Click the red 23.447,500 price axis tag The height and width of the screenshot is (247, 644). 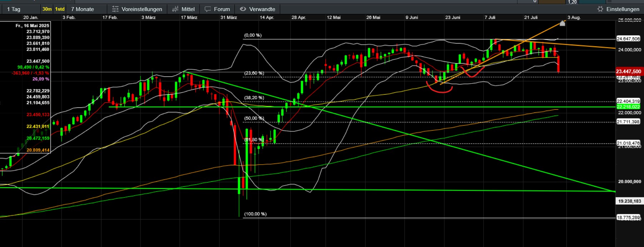coord(629,71)
